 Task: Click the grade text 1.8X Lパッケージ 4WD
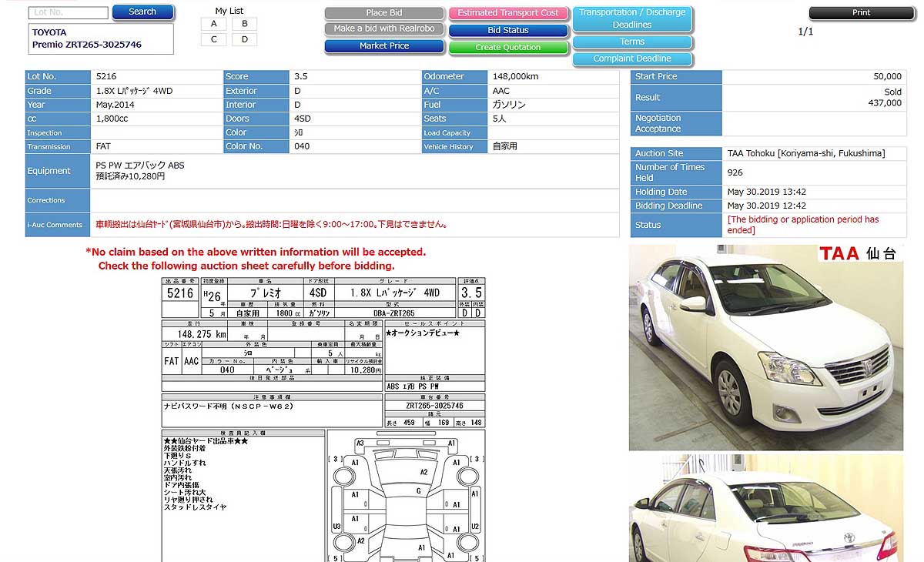tap(134, 91)
